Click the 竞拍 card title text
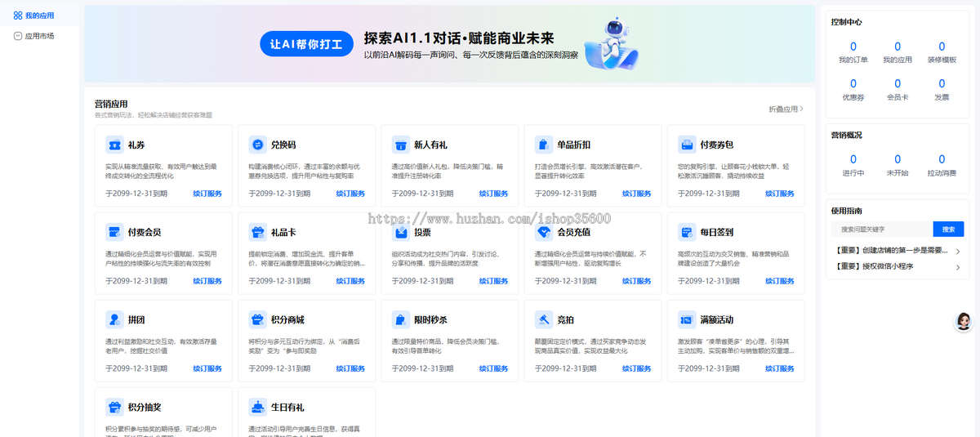Image resolution: width=980 pixels, height=437 pixels. click(x=565, y=319)
